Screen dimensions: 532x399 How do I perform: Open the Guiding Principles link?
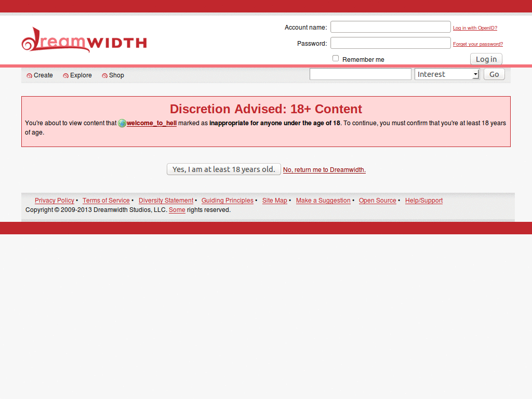228,201
